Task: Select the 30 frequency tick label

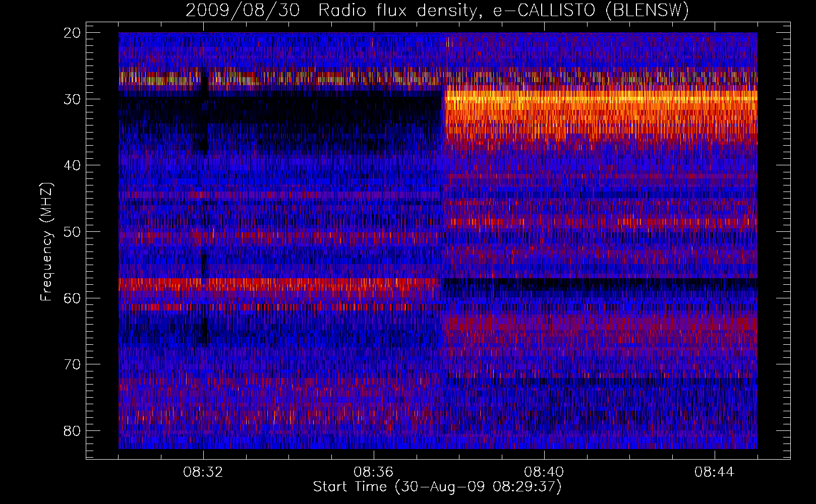Action: tap(73, 99)
